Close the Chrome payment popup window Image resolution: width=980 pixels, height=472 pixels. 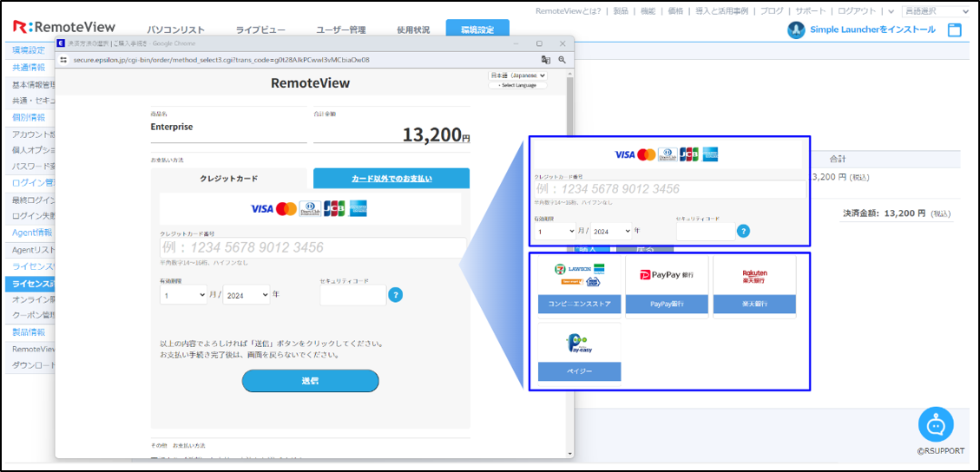click(562, 43)
